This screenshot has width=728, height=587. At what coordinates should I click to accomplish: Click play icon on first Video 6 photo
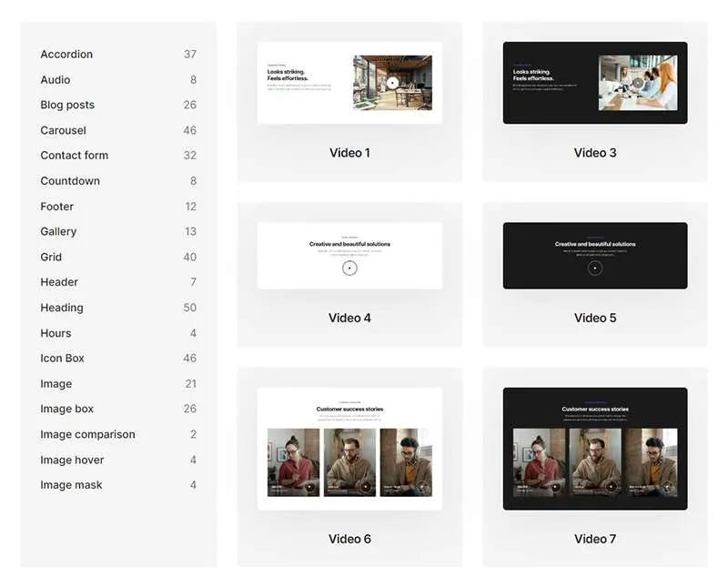tap(309, 487)
